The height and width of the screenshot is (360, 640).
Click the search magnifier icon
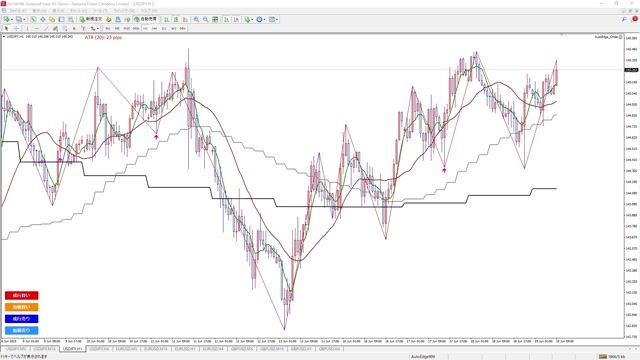pos(624,19)
